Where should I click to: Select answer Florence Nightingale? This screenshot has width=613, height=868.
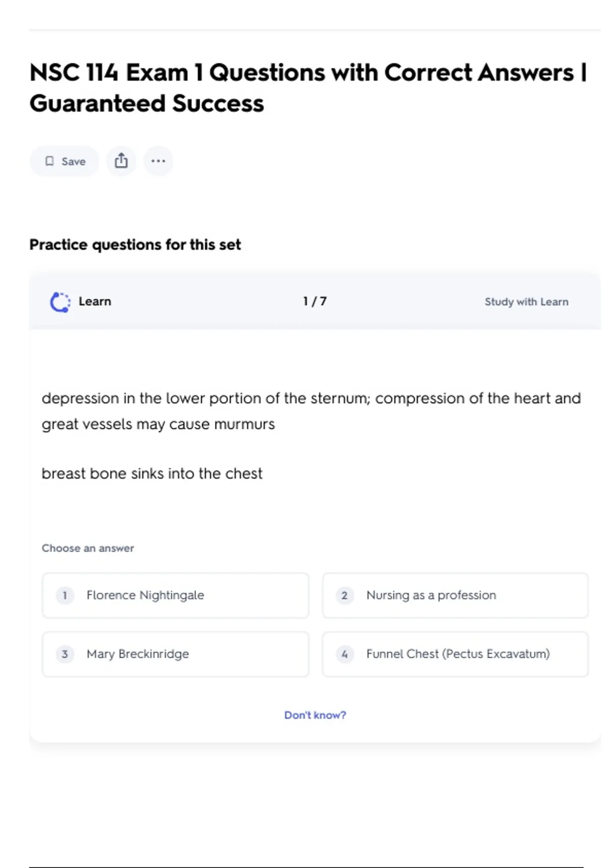[x=175, y=595]
